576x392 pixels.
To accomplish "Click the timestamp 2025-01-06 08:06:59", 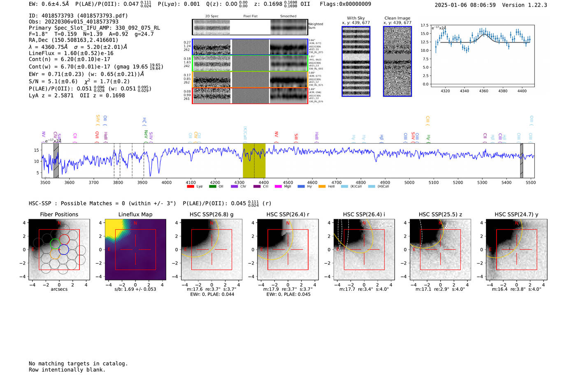I will tap(465, 5).
